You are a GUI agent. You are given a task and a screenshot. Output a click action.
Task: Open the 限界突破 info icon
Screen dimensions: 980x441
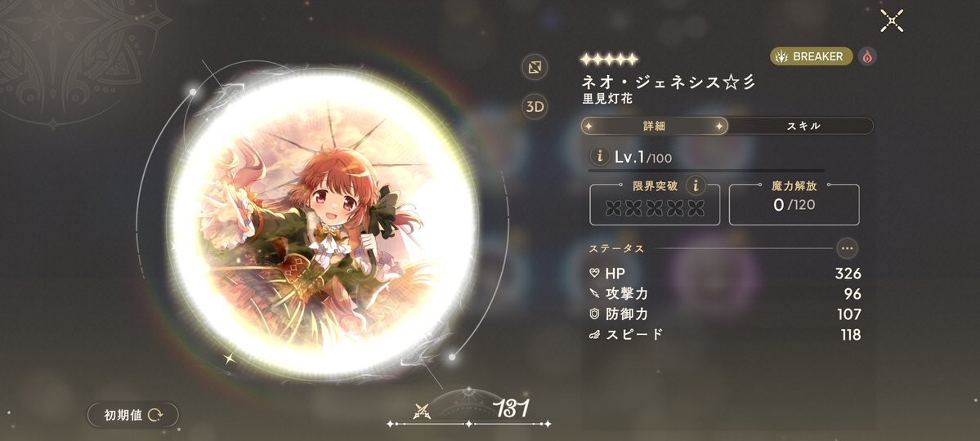[x=696, y=185]
